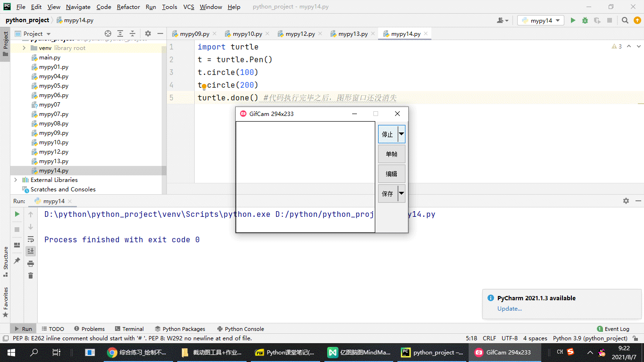
Task: Go to next highlighted problem arrow
Action: pos(639,47)
